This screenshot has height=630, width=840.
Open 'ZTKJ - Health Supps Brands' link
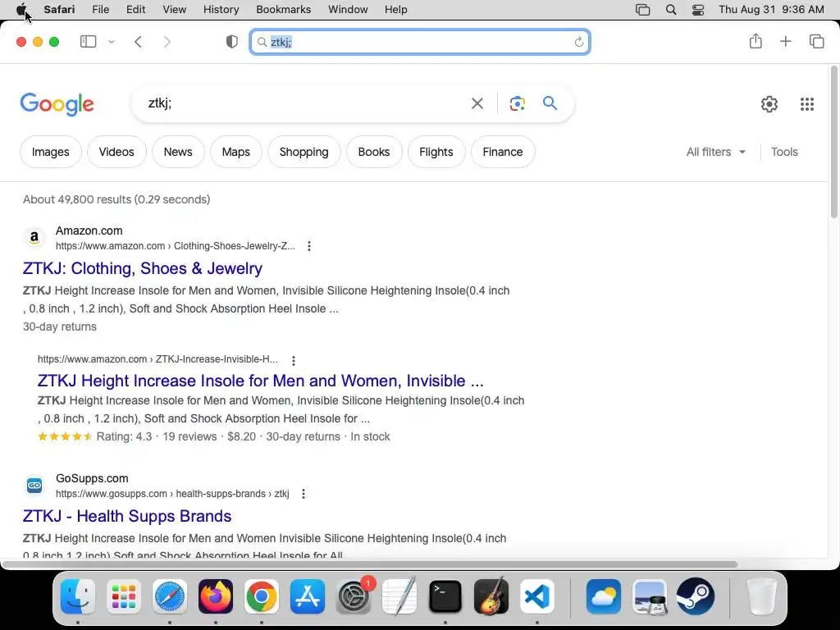coord(127,515)
